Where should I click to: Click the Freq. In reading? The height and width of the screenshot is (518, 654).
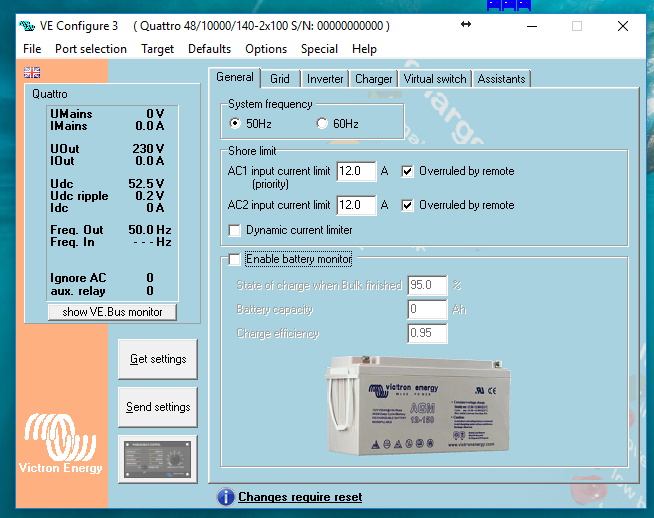(111, 242)
